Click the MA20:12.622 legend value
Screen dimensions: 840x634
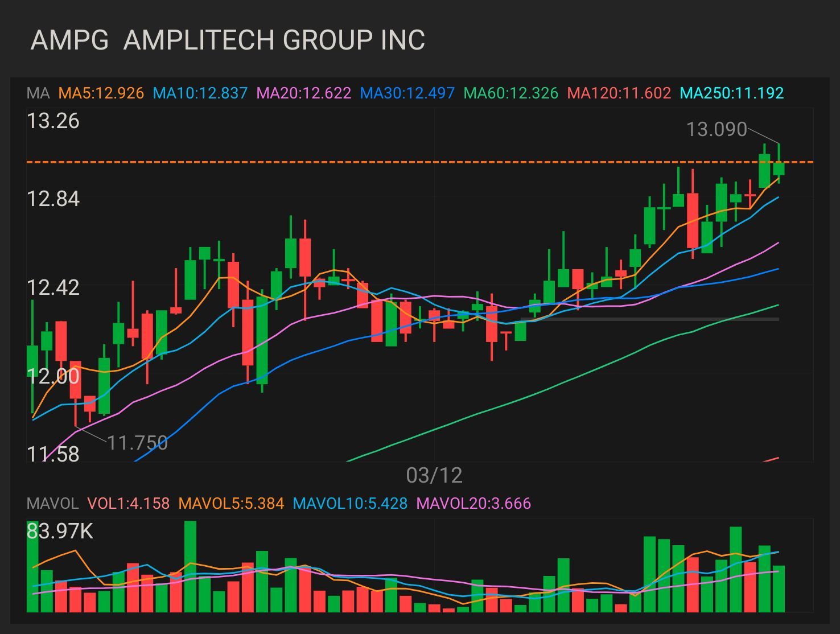pos(304,93)
